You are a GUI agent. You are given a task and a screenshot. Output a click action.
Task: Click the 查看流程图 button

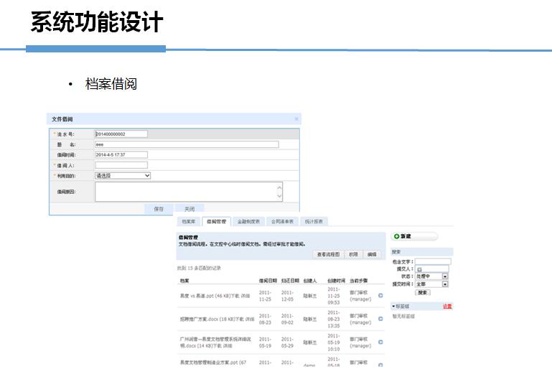tap(328, 254)
